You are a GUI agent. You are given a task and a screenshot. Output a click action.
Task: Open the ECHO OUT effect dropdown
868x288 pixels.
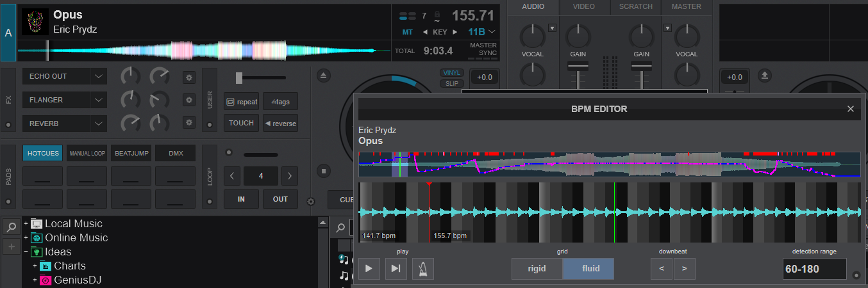(x=99, y=76)
